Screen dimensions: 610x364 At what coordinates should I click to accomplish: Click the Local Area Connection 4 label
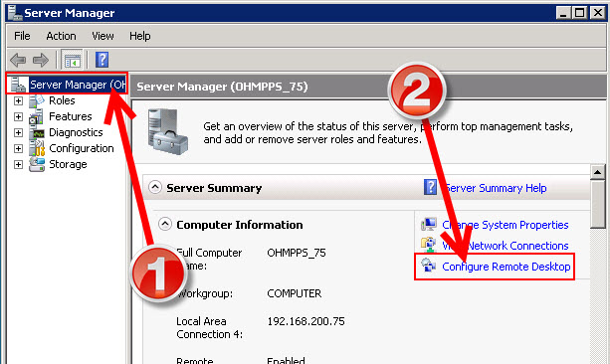(x=209, y=327)
